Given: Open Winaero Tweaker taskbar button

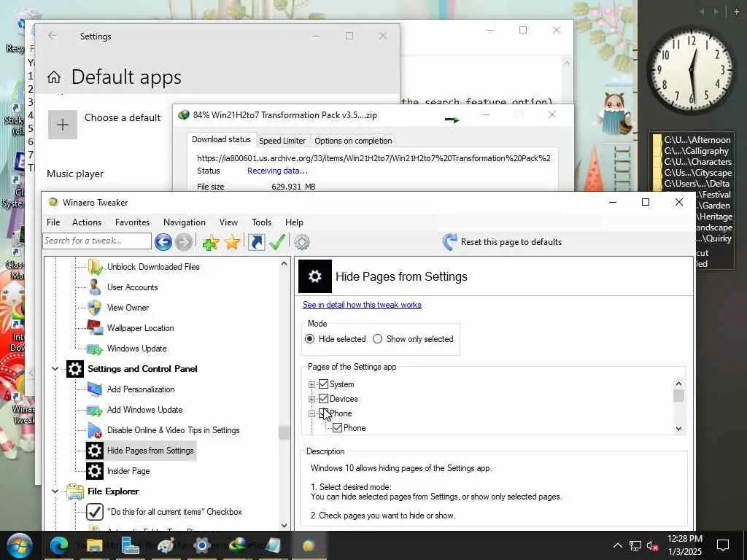Looking at the screenshot, I should [x=309, y=545].
